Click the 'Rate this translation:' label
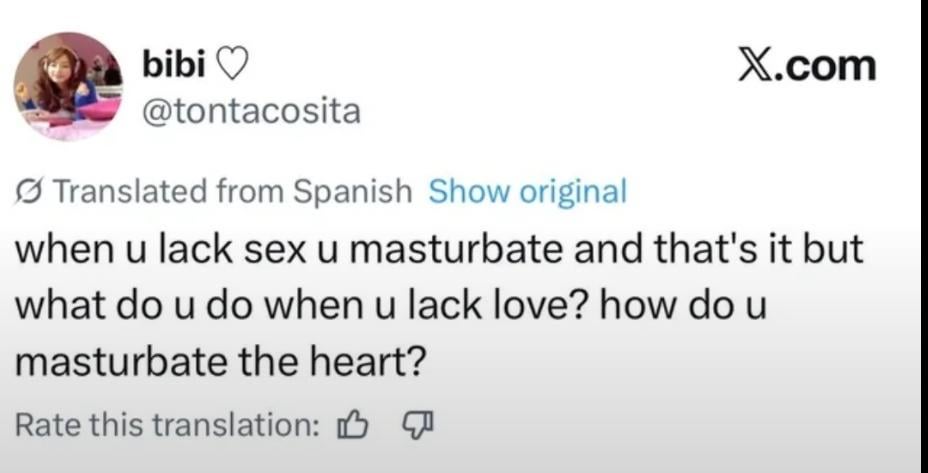This screenshot has height=473, width=928. (166, 424)
